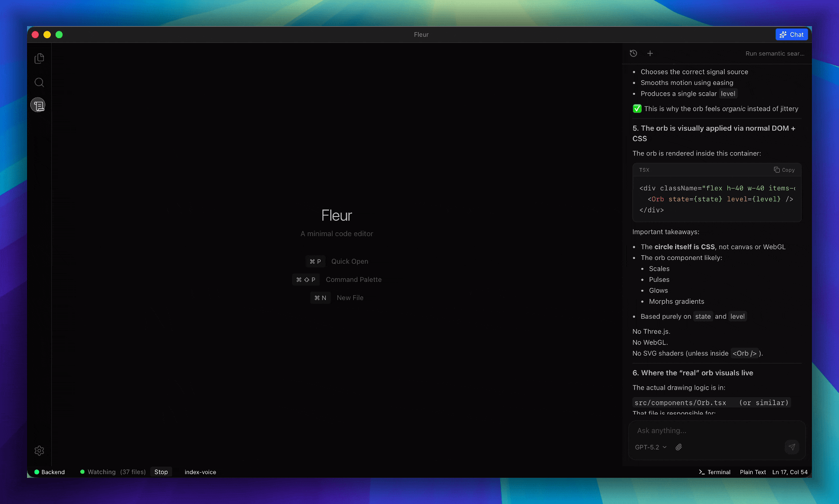The image size is (839, 504).
Task: Open the active notes panel icon in sidebar
Action: (x=39, y=105)
